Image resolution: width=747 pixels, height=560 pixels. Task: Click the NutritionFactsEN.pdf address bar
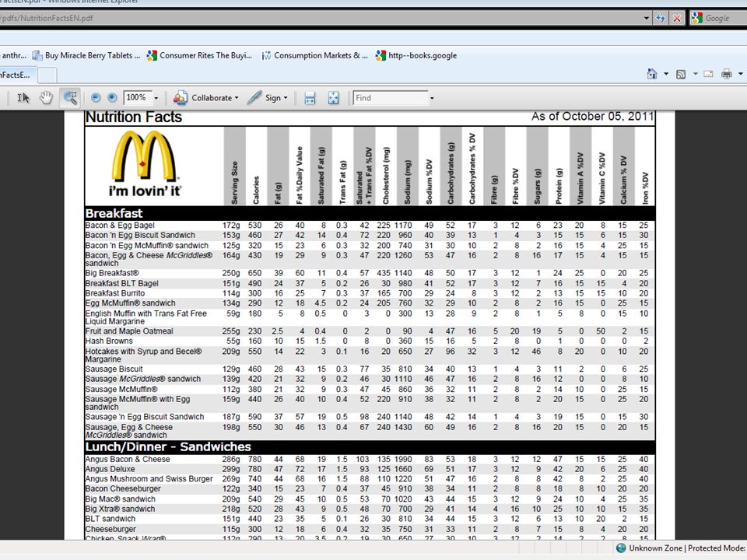coord(319,18)
